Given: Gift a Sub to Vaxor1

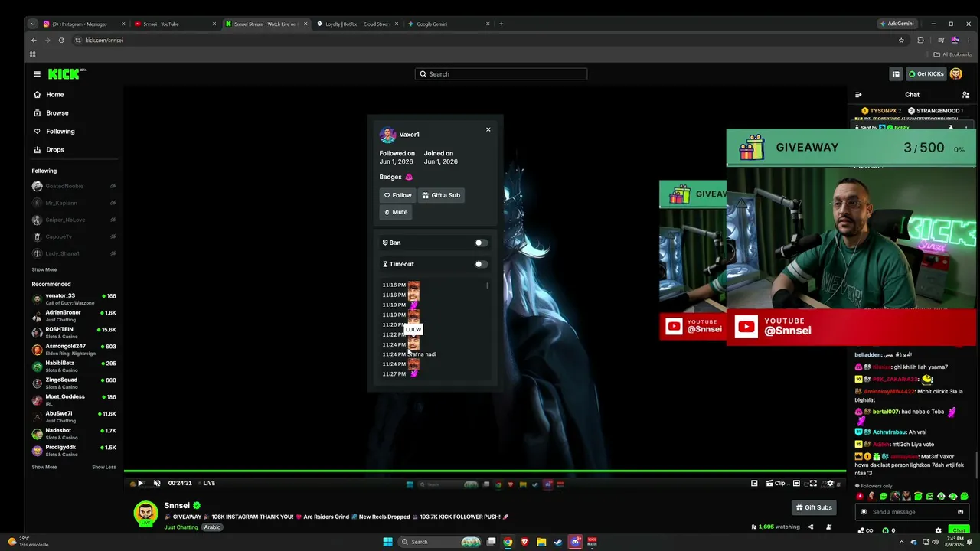Looking at the screenshot, I should [x=441, y=195].
